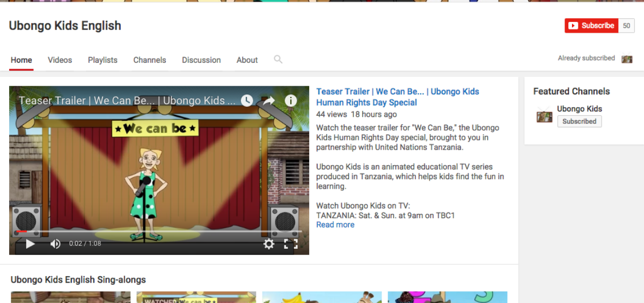Screen dimensions: 644x303
Task: Click the video title overlay in the player
Action: pos(127,100)
